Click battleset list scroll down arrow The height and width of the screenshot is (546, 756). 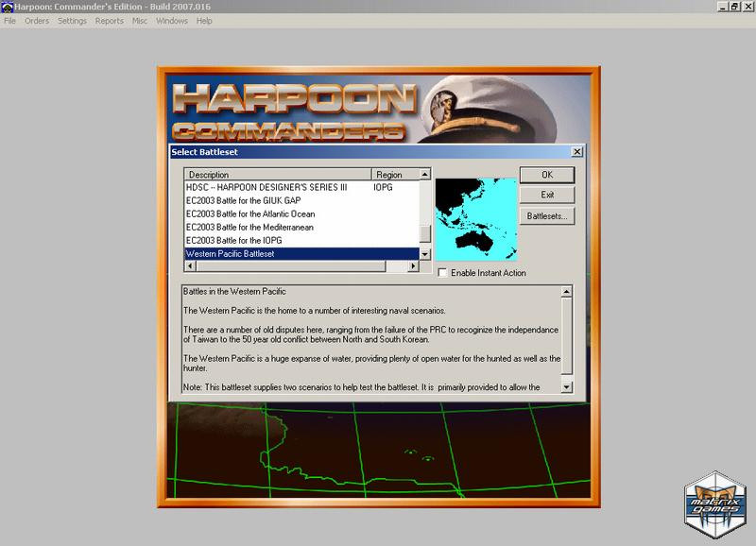[x=424, y=254]
